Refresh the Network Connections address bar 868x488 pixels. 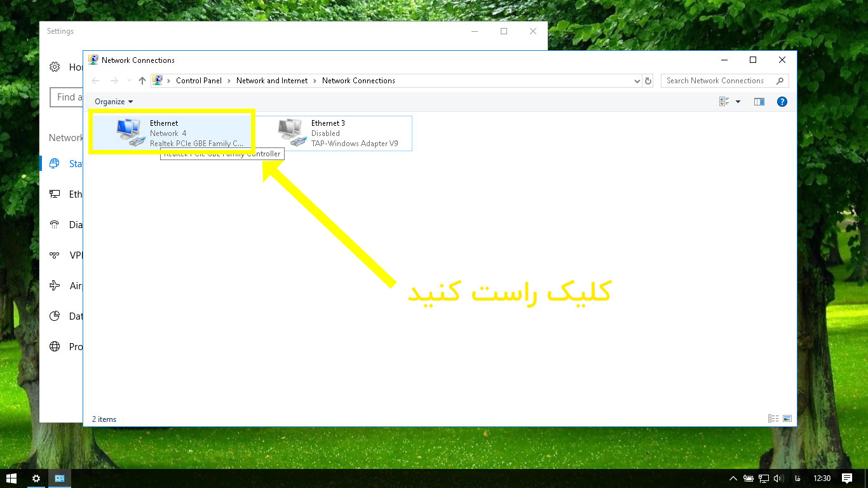pos(648,81)
